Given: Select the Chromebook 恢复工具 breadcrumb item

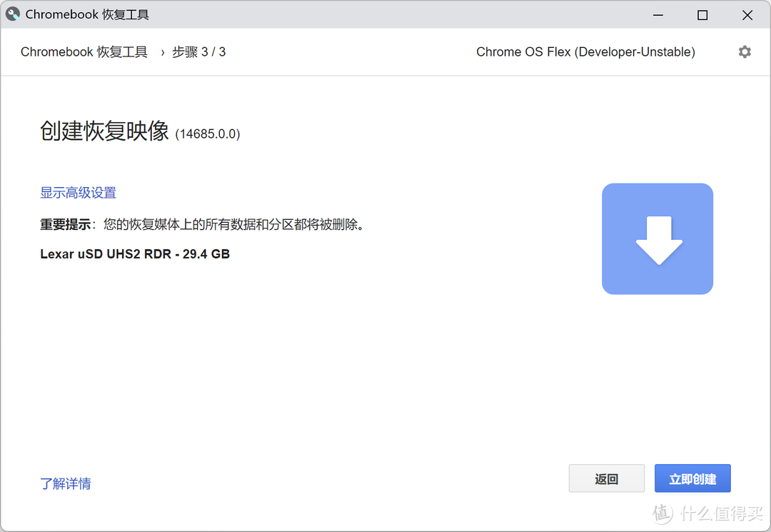Looking at the screenshot, I should click(x=84, y=51).
